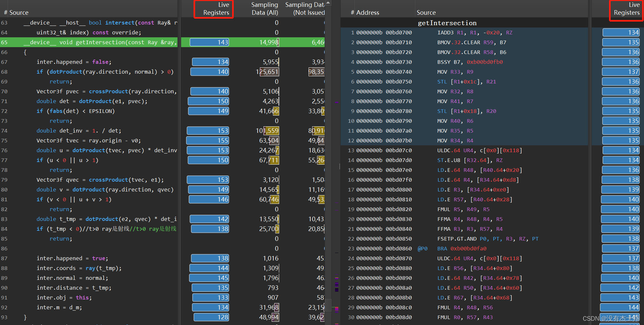
Task: Click the Address column header in disassembly
Action: point(368,12)
